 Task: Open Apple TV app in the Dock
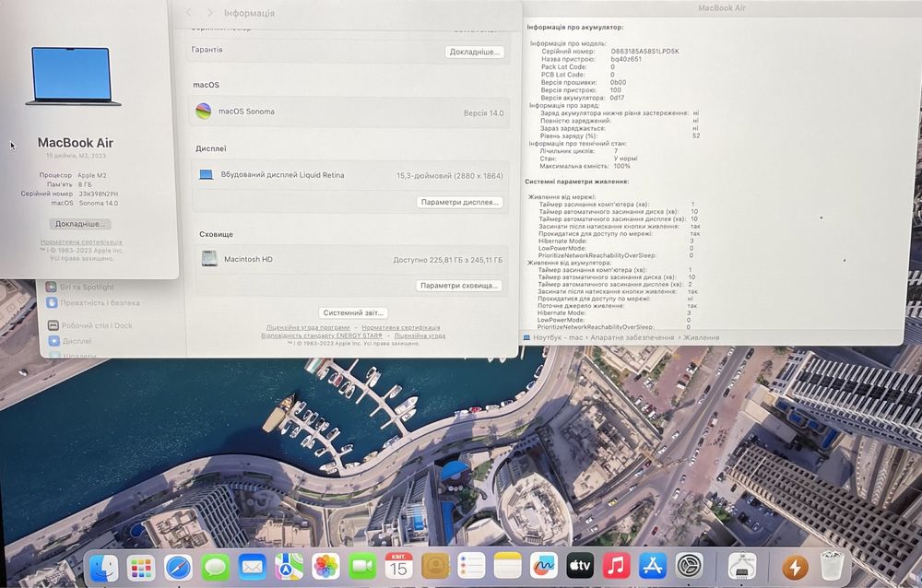click(x=580, y=566)
